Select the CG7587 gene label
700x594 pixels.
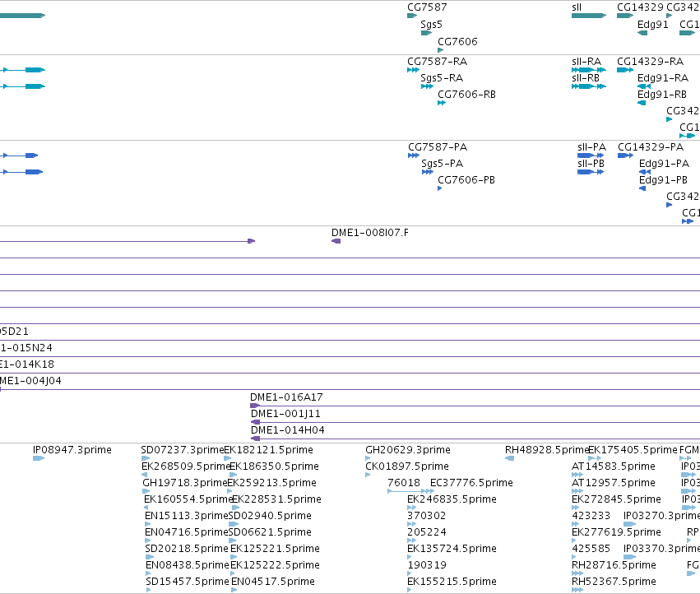point(427,7)
